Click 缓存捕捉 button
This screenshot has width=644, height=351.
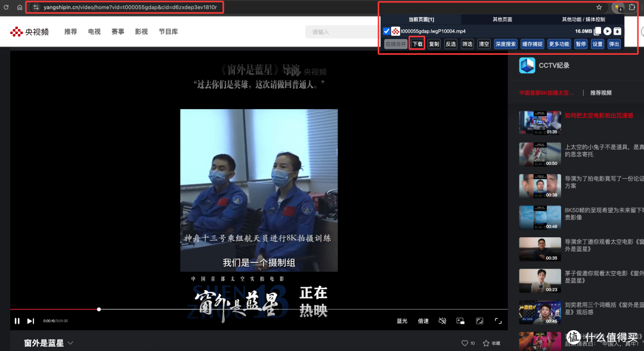pos(532,44)
